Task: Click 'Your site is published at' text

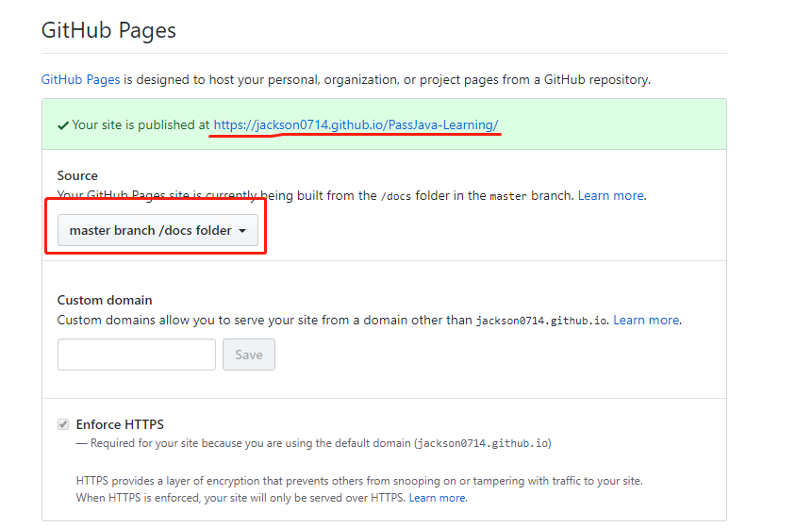Action: [x=141, y=124]
